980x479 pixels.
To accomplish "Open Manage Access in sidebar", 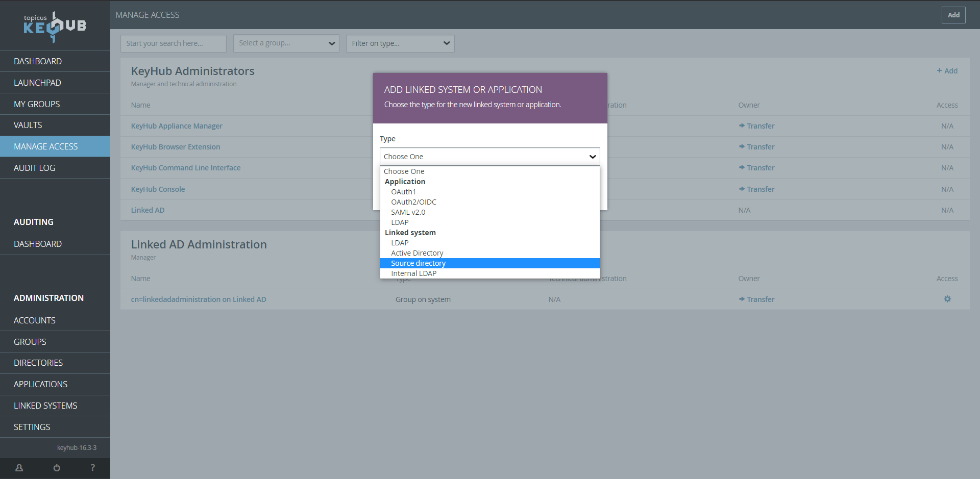I will coord(55,146).
